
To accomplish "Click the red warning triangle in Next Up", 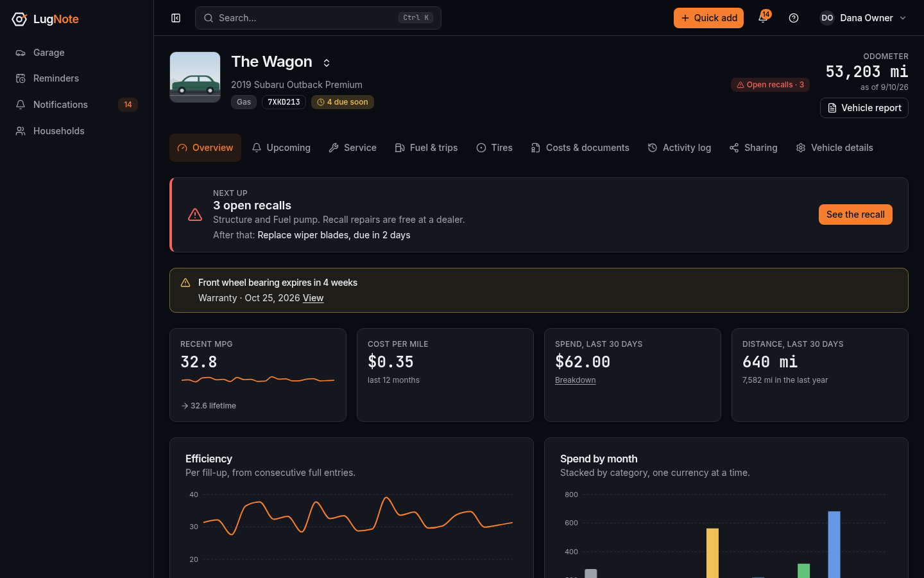I will [195, 215].
